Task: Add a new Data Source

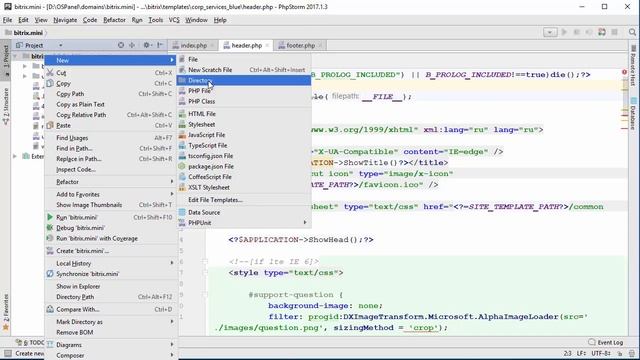Action: (x=244, y=212)
